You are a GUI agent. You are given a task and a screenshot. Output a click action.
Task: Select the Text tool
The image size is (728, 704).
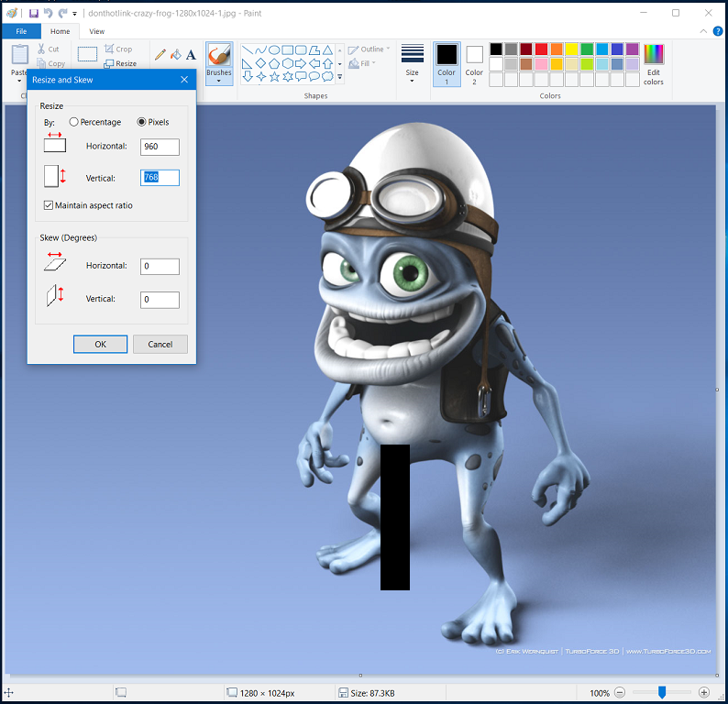[x=191, y=55]
